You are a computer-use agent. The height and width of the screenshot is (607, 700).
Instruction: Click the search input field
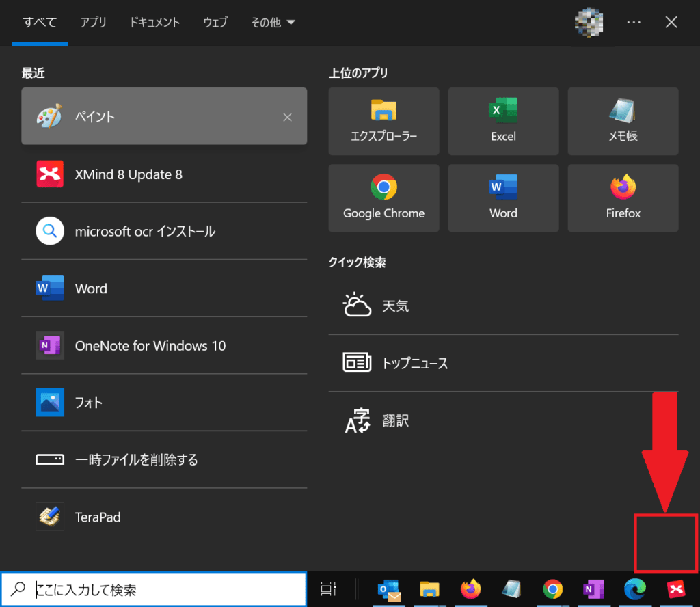(x=154, y=589)
